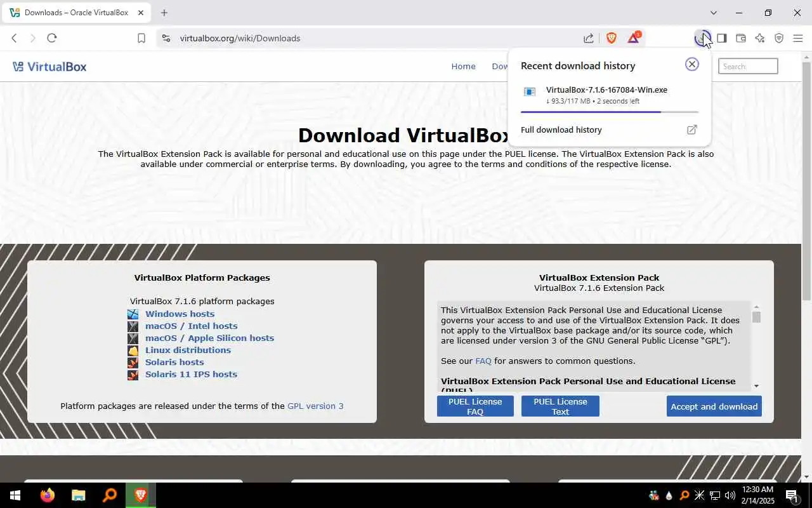The width and height of the screenshot is (812, 508).
Task: Open the GPL version 3 link
Action: click(x=315, y=406)
